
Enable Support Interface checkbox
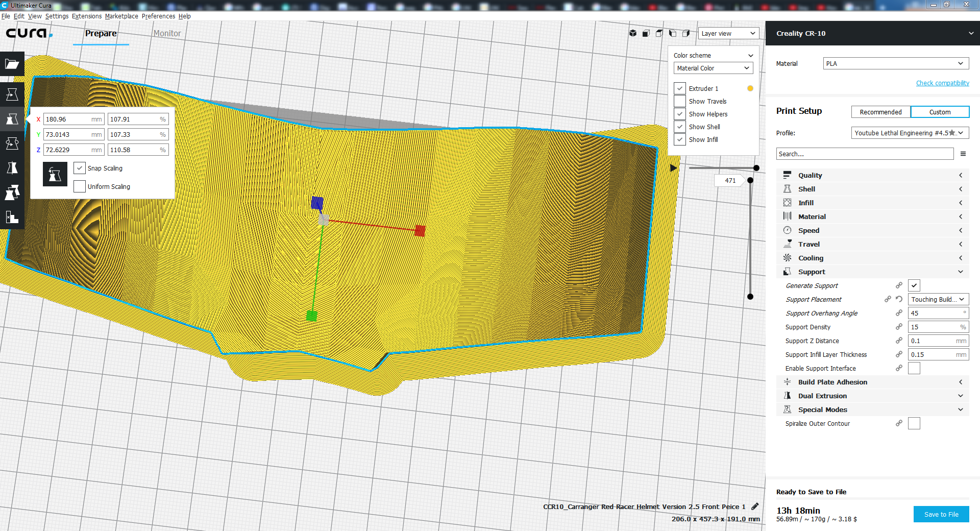914,368
